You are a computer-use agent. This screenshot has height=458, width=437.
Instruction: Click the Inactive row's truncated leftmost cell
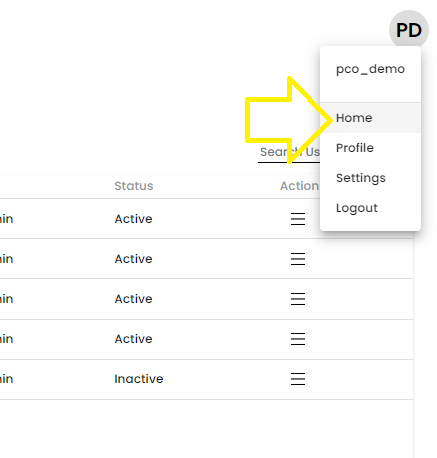(x=6, y=379)
